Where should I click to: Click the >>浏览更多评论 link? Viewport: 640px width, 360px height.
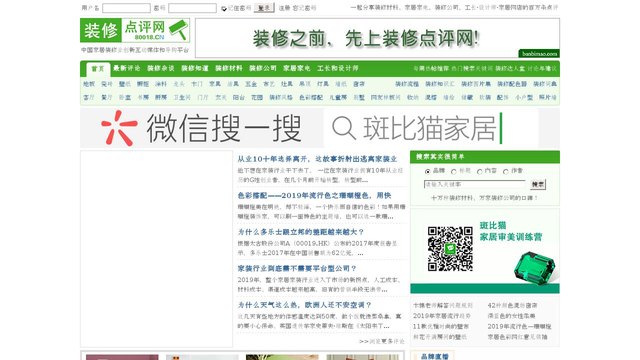(x=382, y=341)
